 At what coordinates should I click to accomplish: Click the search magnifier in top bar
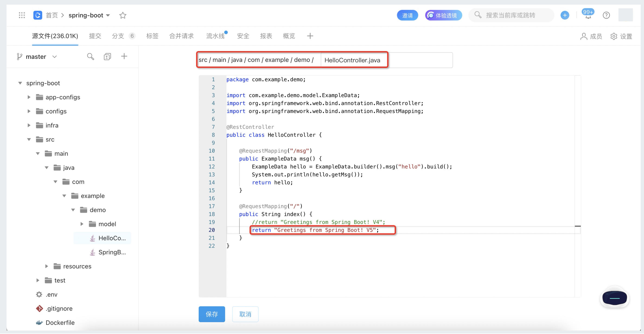click(x=478, y=15)
